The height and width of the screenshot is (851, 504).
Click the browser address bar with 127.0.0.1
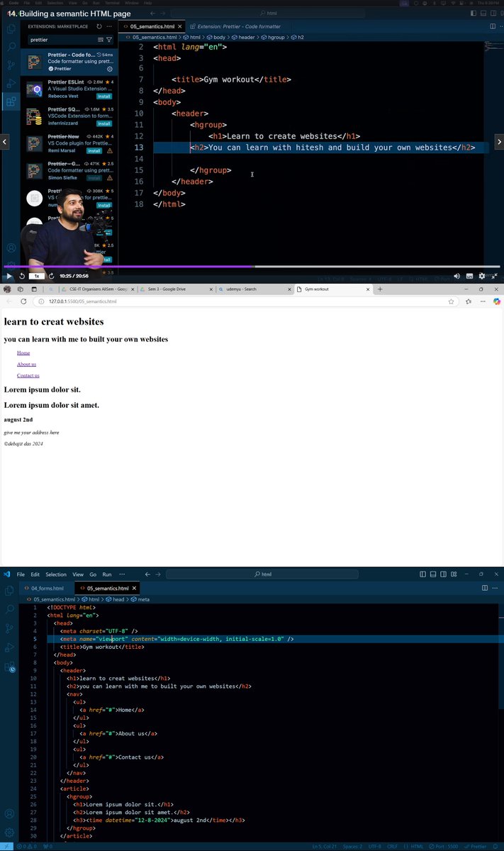point(241,301)
